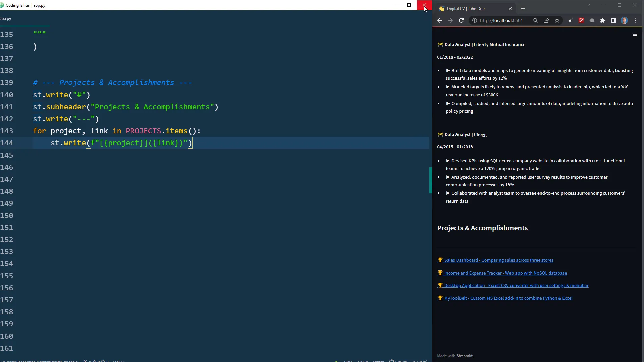Select the Digital CV browser tab
Image resolution: width=644 pixels, height=362 pixels.
[470, 8]
